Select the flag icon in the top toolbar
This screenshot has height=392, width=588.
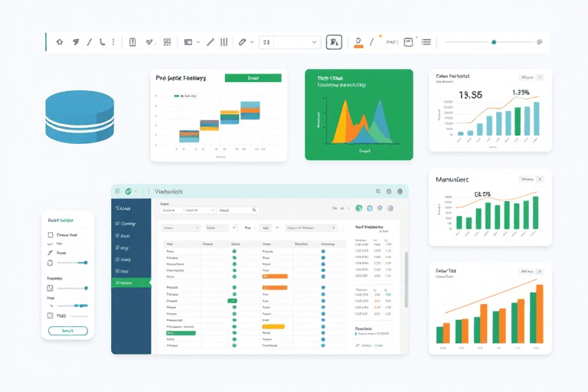(x=76, y=42)
